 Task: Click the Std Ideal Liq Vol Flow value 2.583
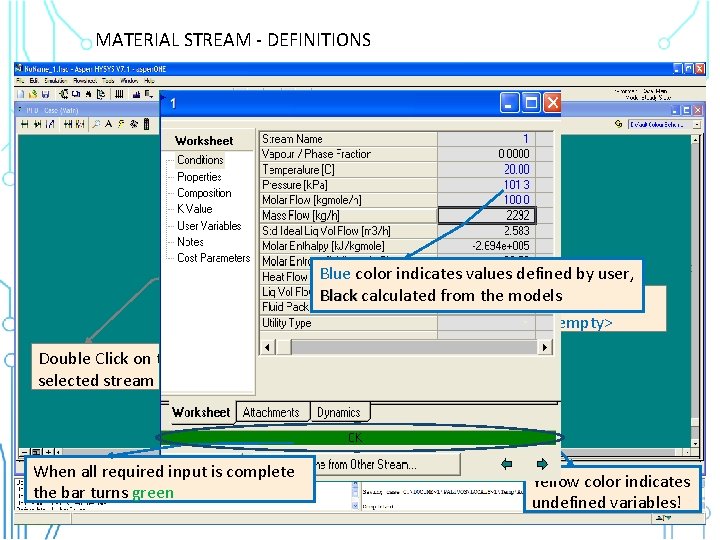coord(487,231)
